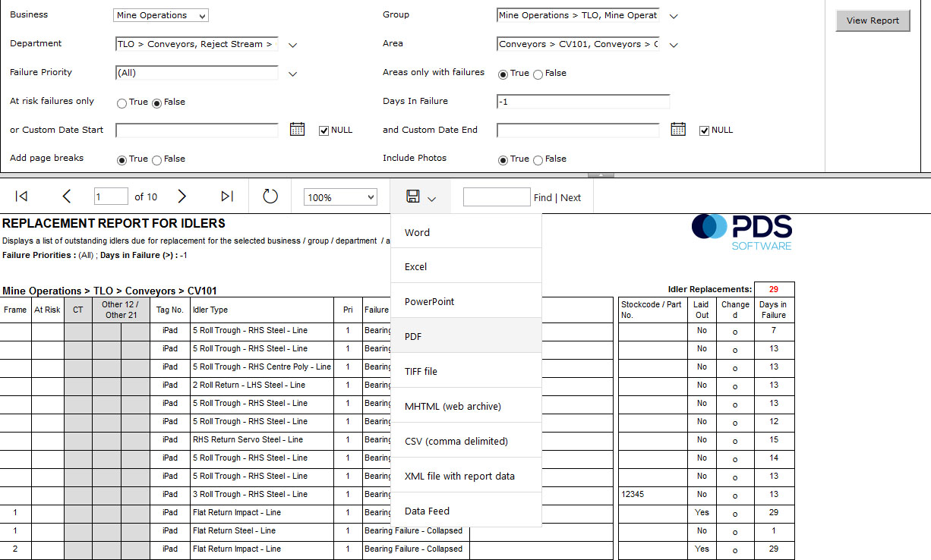Click the 'Idler Type' column header

pos(262,310)
